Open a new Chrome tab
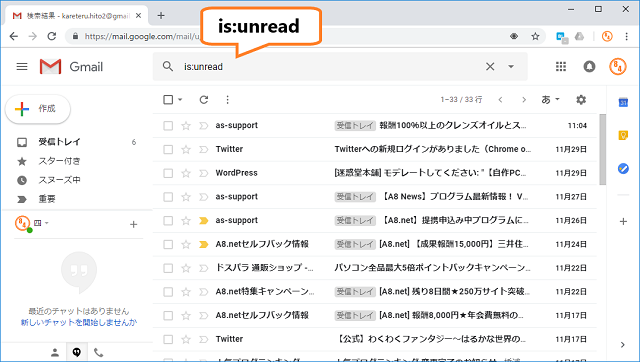The height and width of the screenshot is (362, 640). click(x=161, y=16)
